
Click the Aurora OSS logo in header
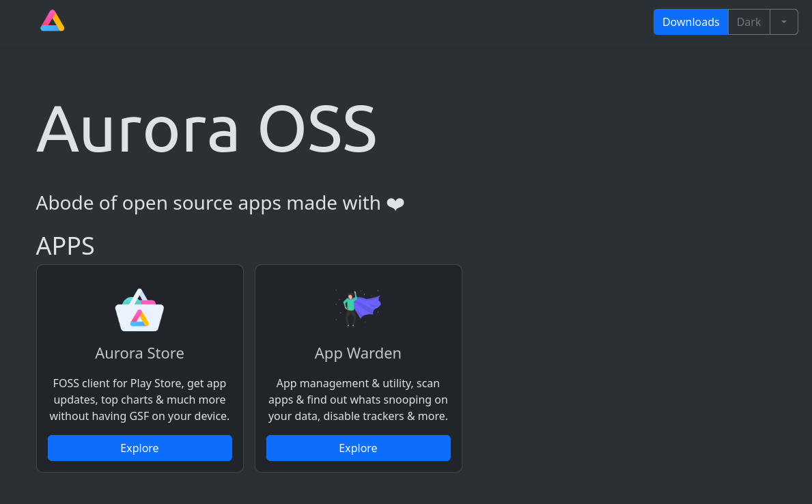click(53, 20)
